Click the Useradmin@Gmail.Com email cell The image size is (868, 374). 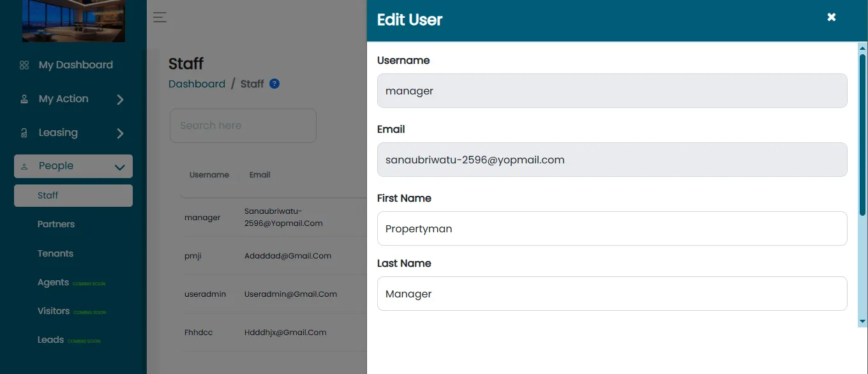(x=290, y=294)
